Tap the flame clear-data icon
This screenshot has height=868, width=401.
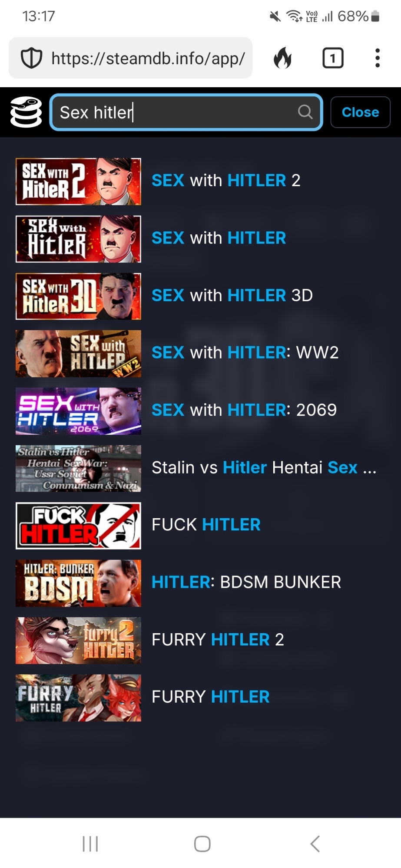[x=283, y=58]
